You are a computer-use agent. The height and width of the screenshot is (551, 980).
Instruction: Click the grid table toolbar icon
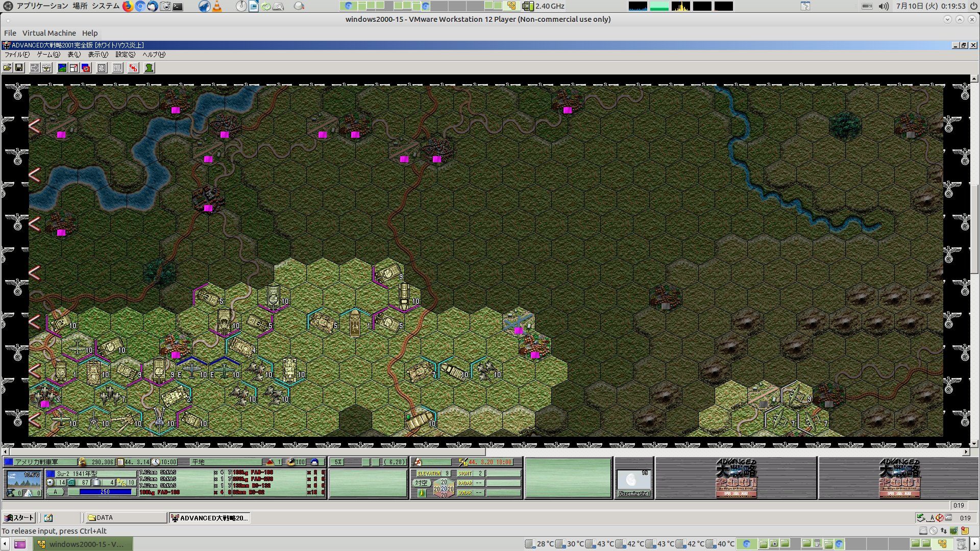pyautogui.click(x=102, y=68)
